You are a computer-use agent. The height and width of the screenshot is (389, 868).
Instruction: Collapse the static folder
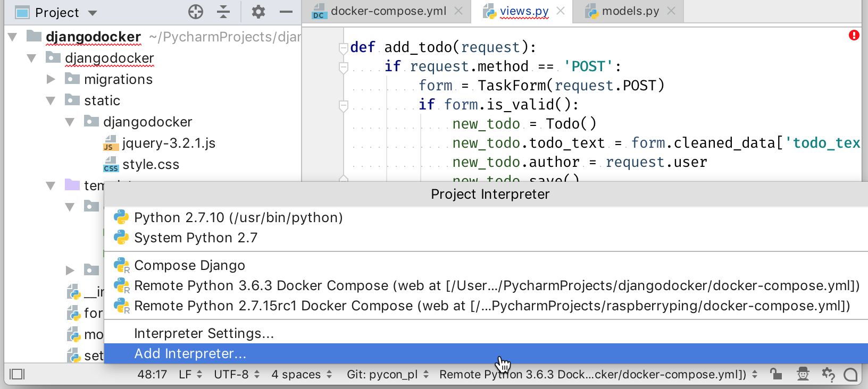(51, 100)
